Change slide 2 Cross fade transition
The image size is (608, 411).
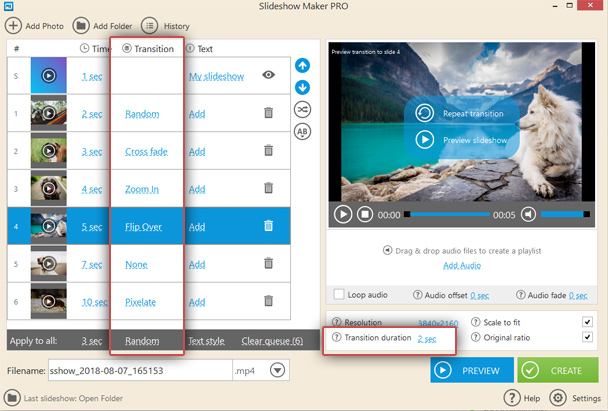146,152
